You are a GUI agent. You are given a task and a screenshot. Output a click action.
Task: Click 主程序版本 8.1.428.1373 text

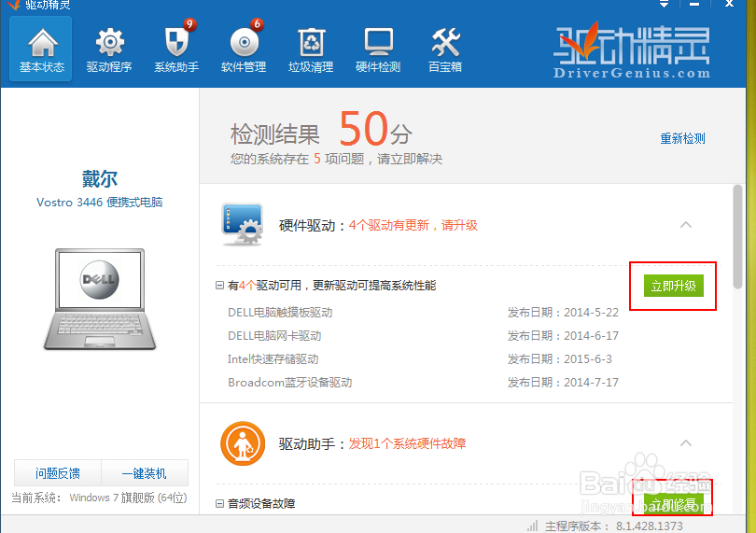click(614, 526)
